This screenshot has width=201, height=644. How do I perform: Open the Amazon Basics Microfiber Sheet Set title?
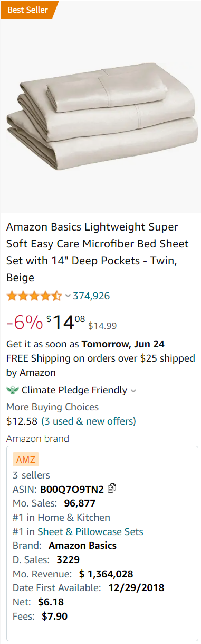[98, 252]
